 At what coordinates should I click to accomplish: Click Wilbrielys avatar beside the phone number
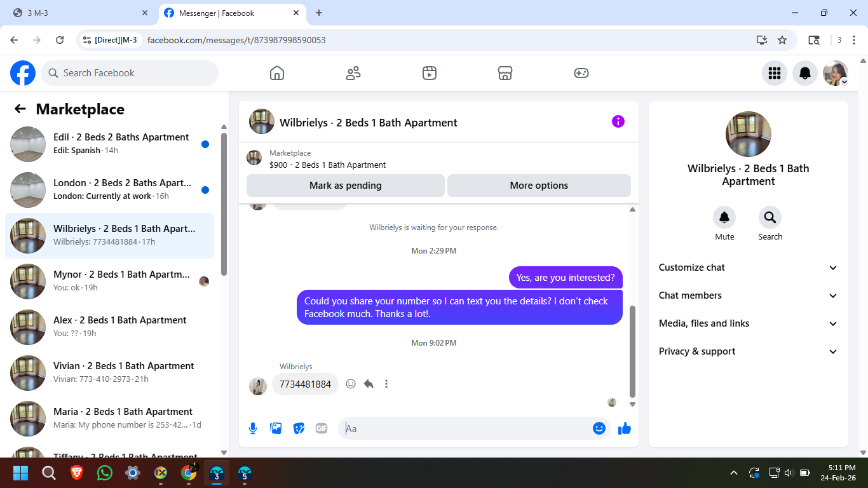coord(257,386)
